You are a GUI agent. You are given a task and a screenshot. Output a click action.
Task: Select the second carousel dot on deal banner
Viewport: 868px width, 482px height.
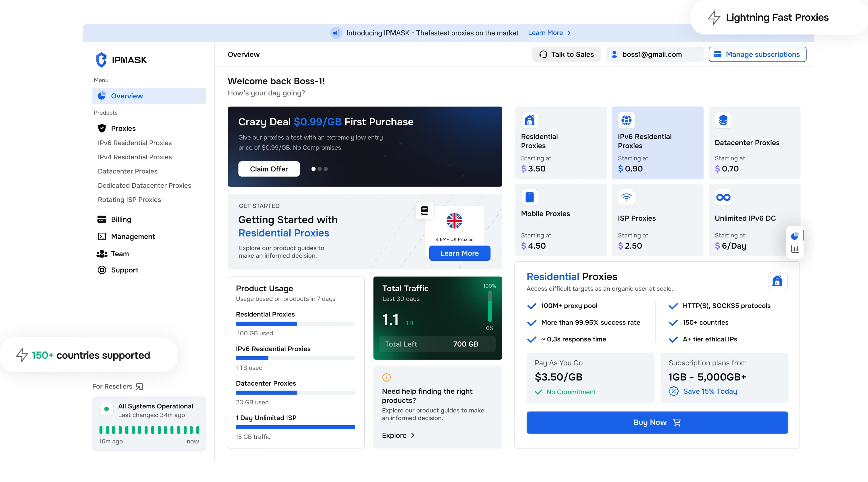[320, 169]
